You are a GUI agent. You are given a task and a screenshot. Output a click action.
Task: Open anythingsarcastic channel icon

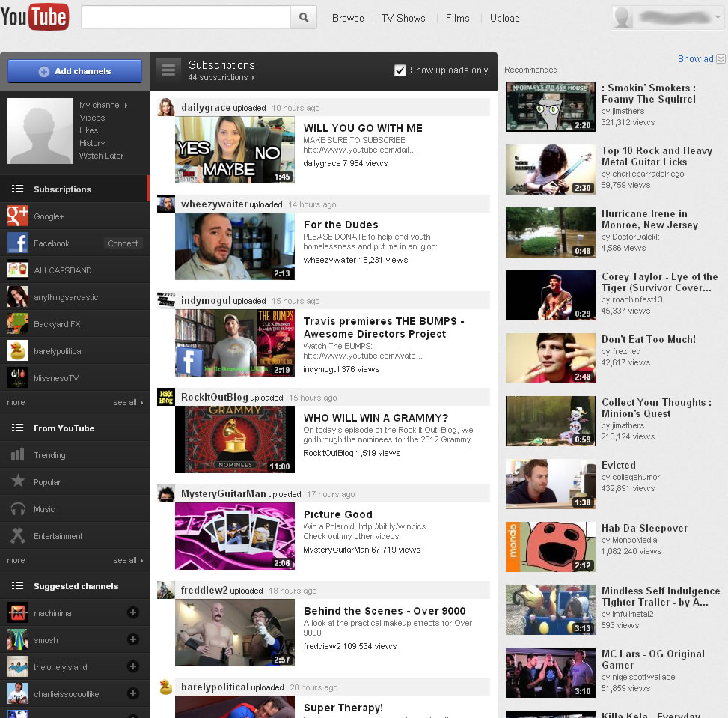tap(18, 297)
